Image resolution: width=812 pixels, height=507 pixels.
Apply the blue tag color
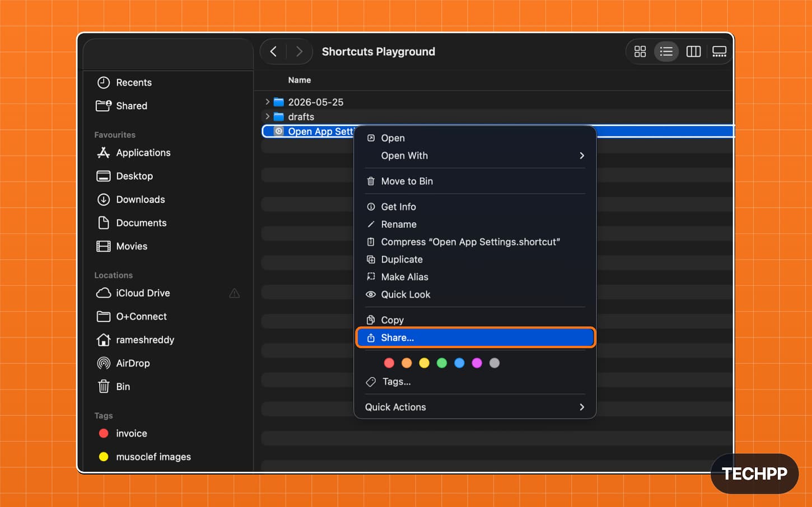coord(459,363)
